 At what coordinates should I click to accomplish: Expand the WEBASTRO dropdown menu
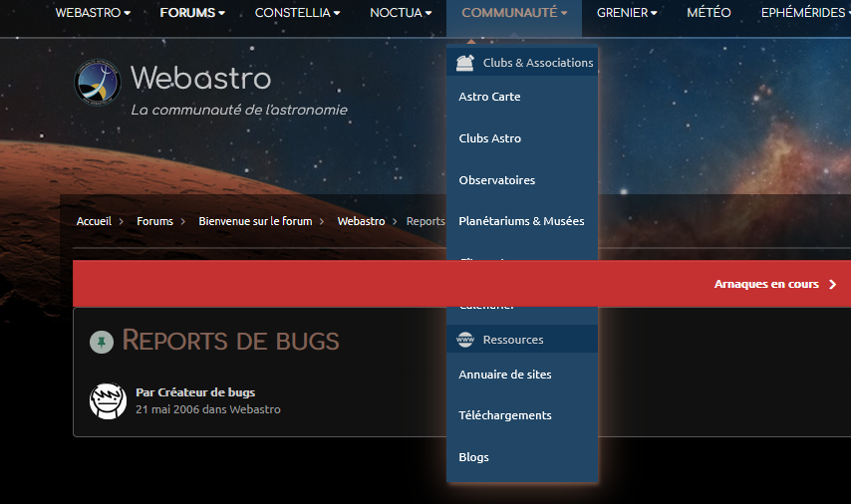[x=93, y=13]
